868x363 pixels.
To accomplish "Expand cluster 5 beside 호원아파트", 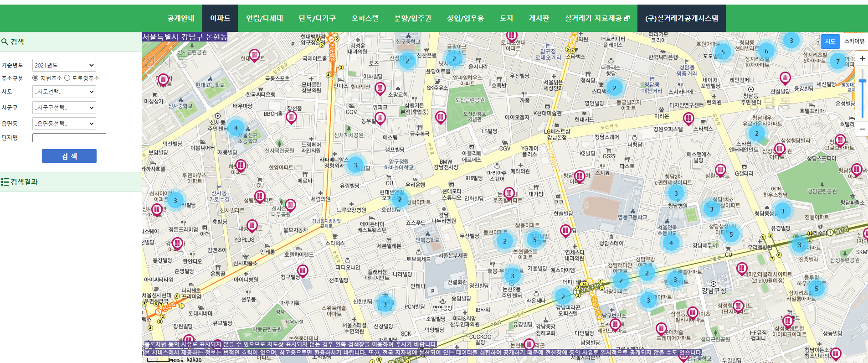I will tap(723, 52).
